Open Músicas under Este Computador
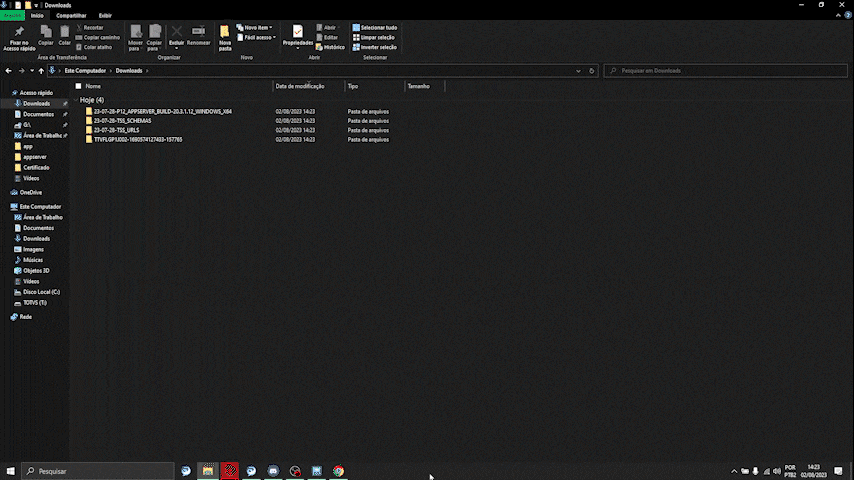The image size is (854, 480). tap(33, 260)
